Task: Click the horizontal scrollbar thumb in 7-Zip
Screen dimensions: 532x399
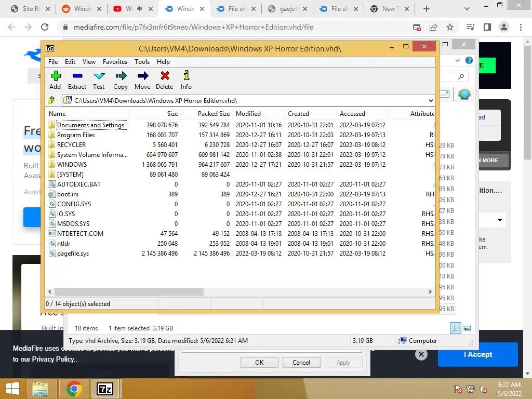Action: click(129, 292)
